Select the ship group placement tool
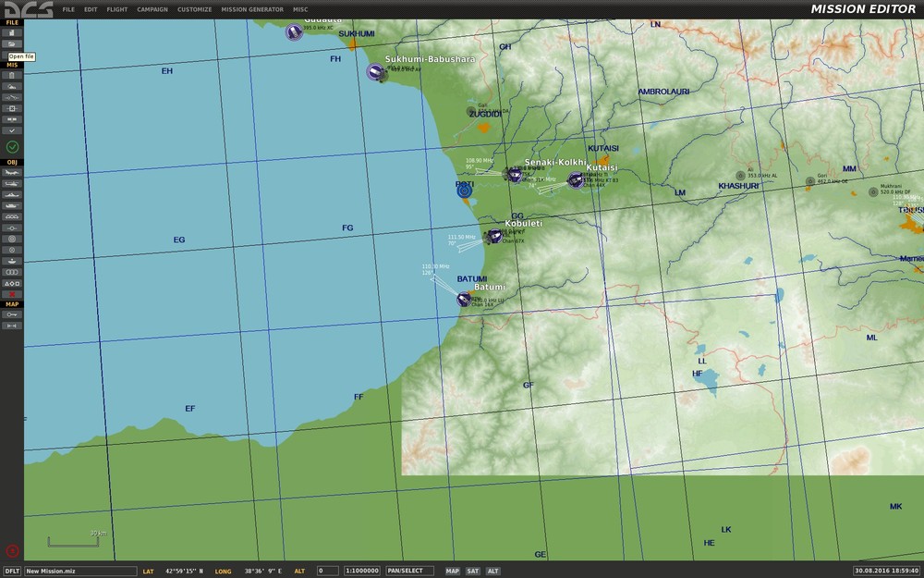 [12, 194]
